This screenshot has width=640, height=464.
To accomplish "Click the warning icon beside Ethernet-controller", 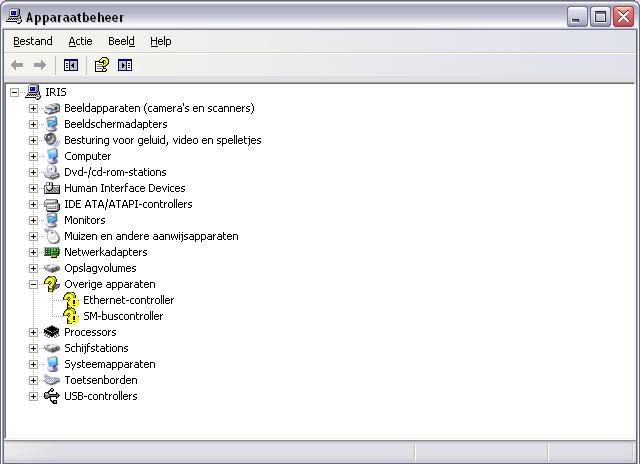I will pos(71,300).
